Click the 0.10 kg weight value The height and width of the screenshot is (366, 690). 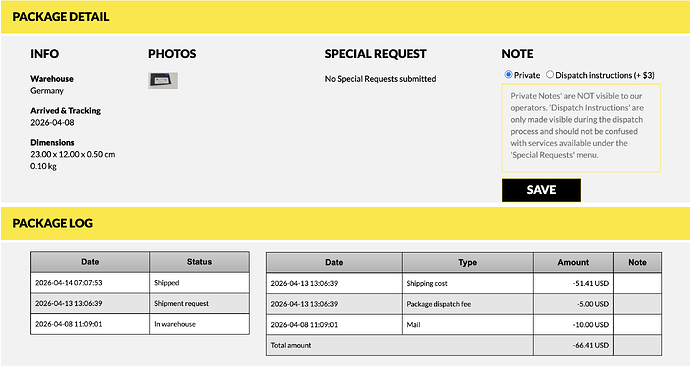coord(43,166)
